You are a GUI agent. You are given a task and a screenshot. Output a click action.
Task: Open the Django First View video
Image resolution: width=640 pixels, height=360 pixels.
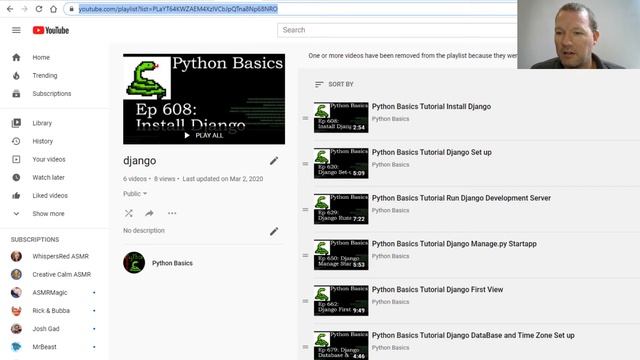pos(437,289)
